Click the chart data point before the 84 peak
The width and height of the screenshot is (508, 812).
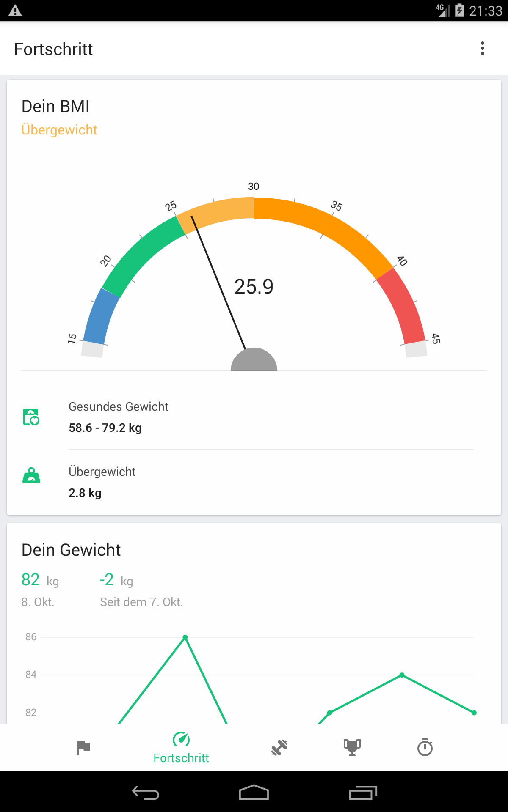pyautogui.click(x=329, y=713)
